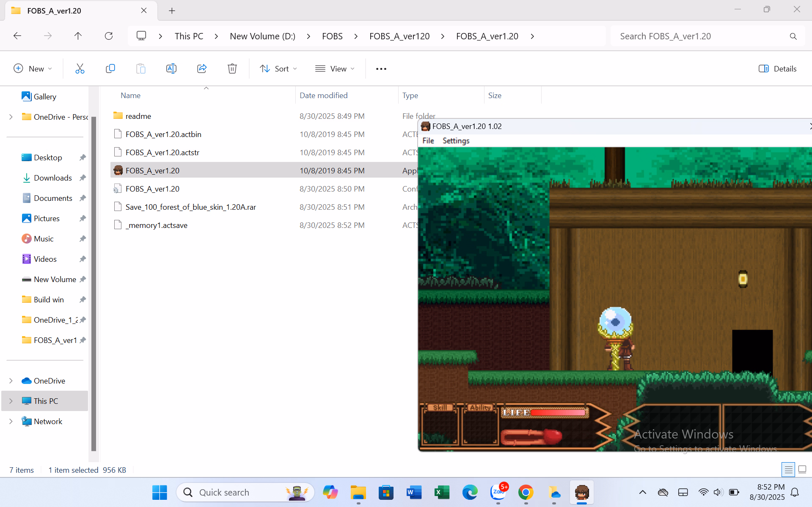This screenshot has height=507, width=812.
Task: Click the navigation pane vertical scrollbar
Action: [94, 283]
